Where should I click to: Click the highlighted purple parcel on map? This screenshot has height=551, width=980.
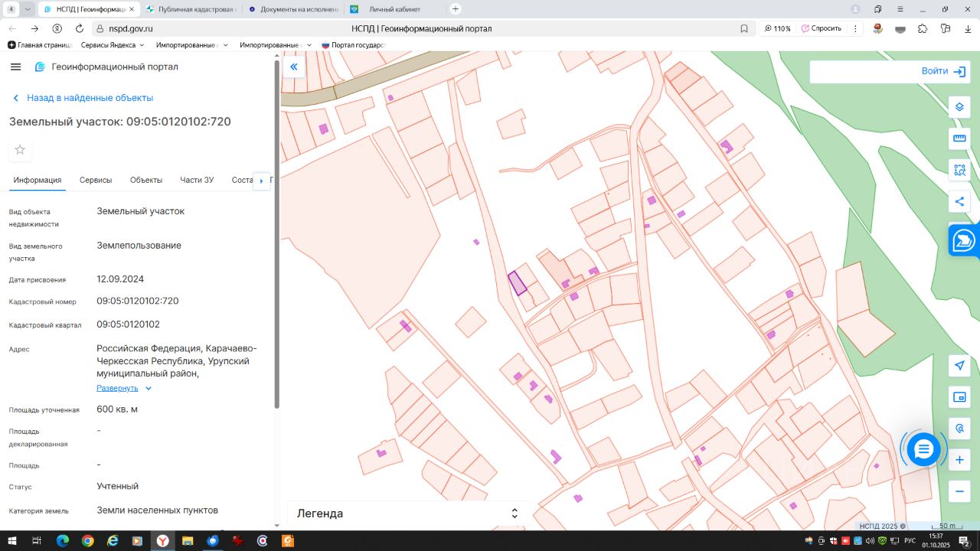coord(518,282)
